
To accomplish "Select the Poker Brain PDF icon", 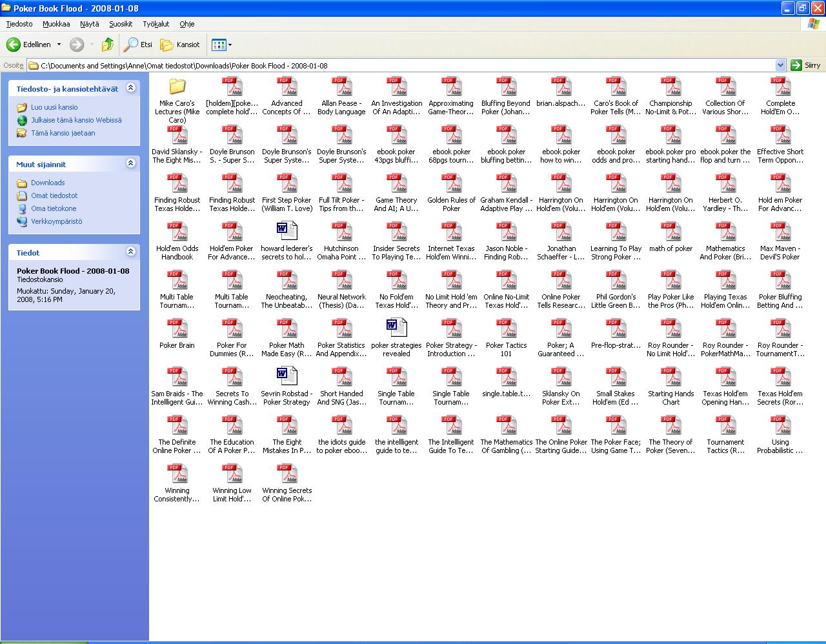I will (177, 328).
